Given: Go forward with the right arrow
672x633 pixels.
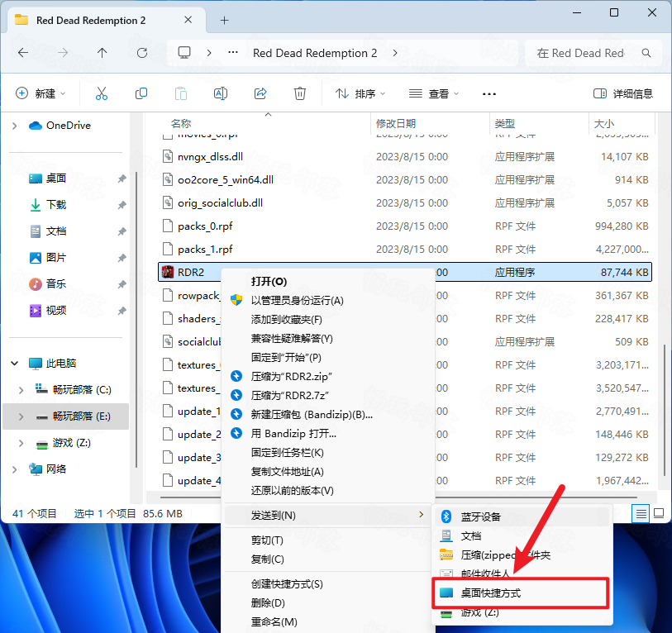Looking at the screenshot, I should point(63,53).
